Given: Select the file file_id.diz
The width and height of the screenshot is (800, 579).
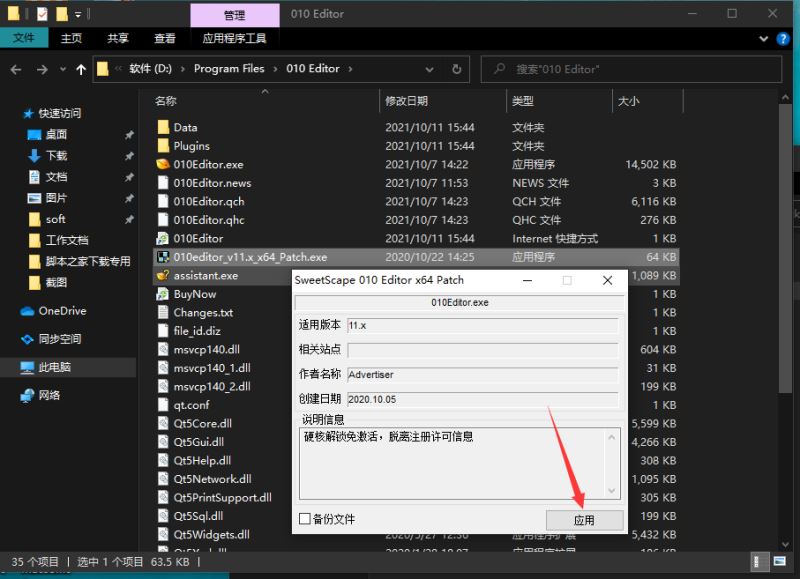Looking at the screenshot, I should coord(197,331).
